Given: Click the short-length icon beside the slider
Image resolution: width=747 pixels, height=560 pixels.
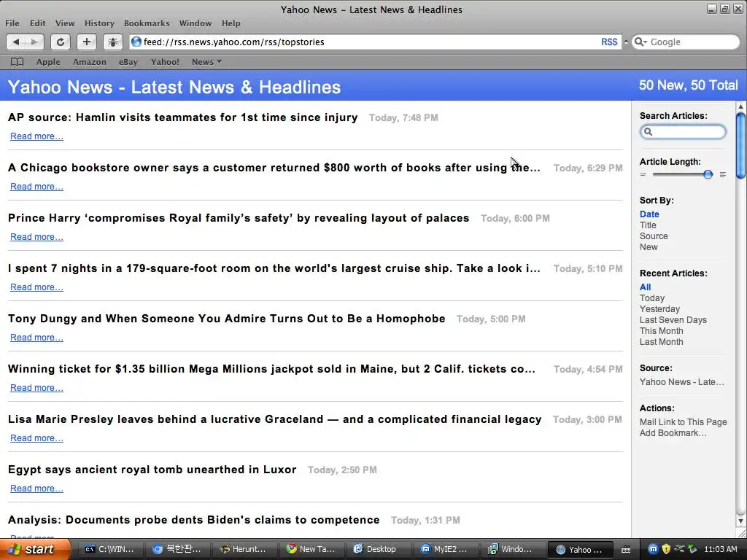Looking at the screenshot, I should click(x=643, y=175).
